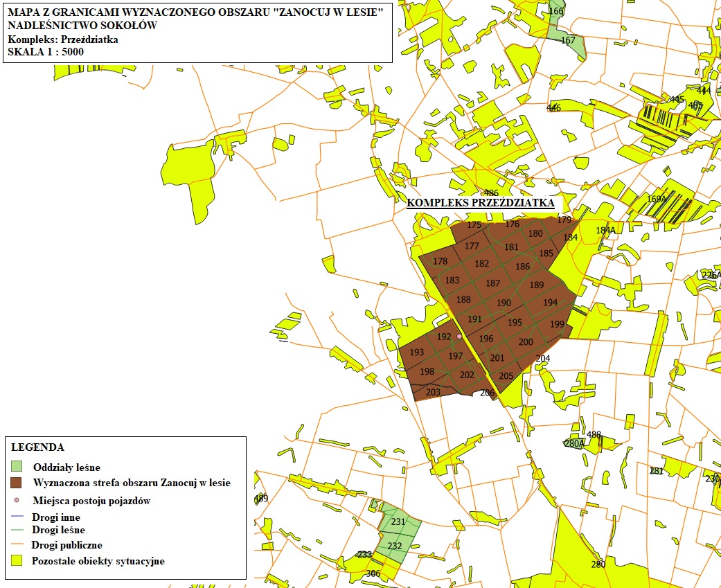
Task: Select forest compartment 175
Action: pos(474,225)
